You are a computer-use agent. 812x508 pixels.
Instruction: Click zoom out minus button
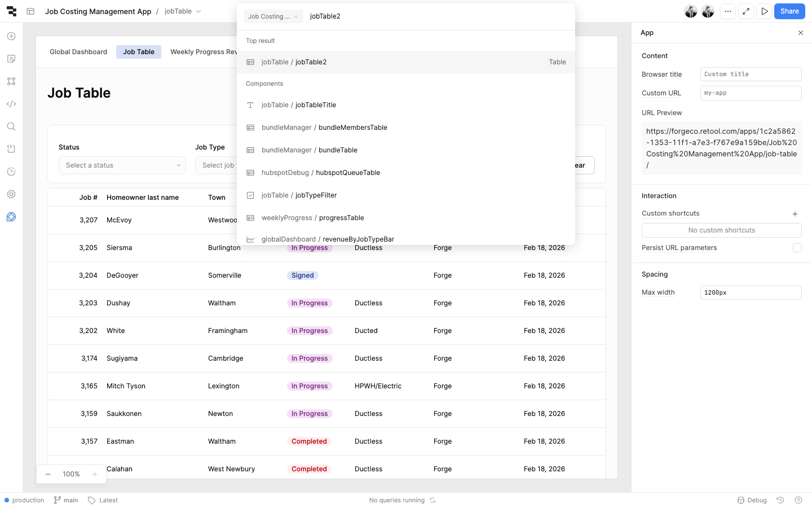[48, 474]
